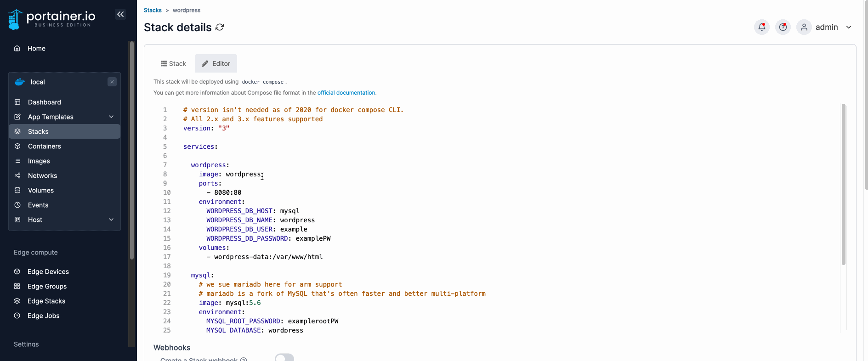868x361 pixels.
Task: Expand the App Templates submenu chevron
Action: click(x=111, y=117)
